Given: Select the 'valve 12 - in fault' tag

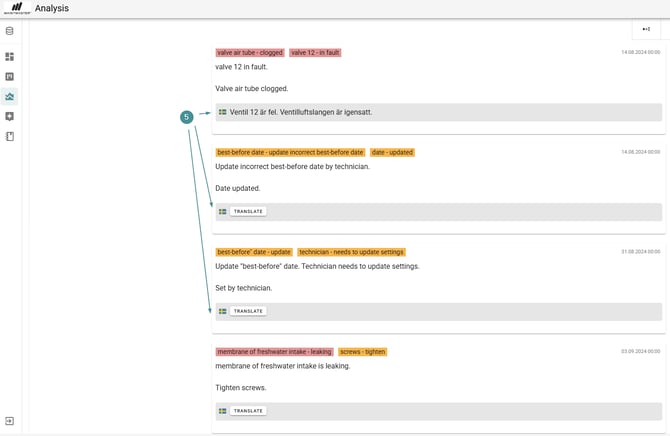Looking at the screenshot, I should point(316,53).
